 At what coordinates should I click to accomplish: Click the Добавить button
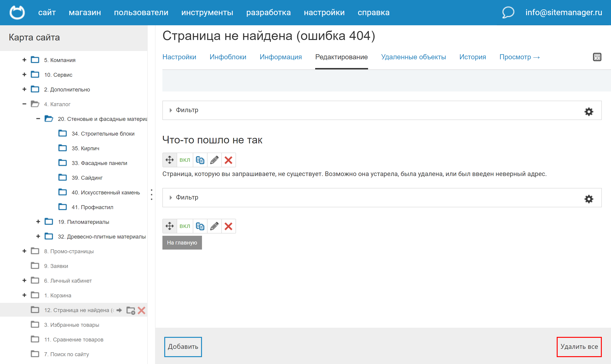pyautogui.click(x=183, y=347)
